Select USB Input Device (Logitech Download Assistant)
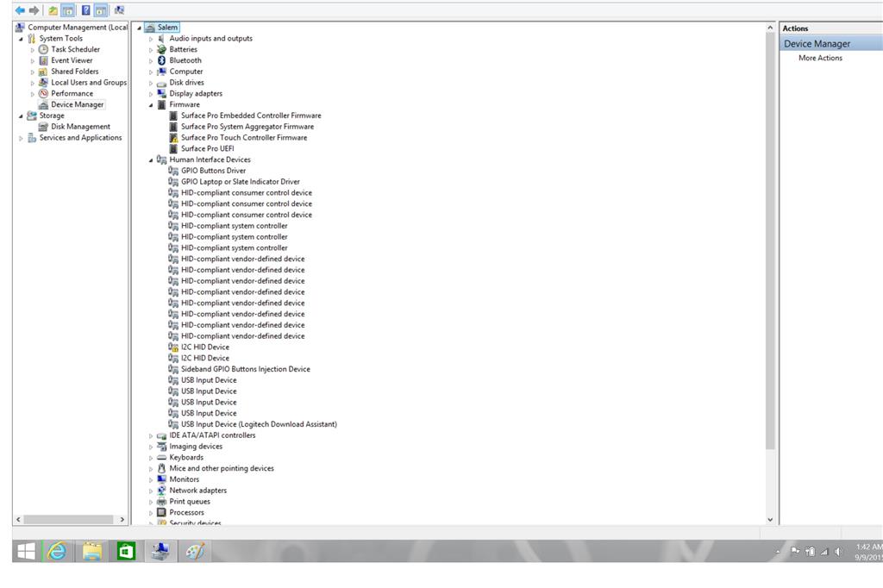This screenshot has width=883, height=588. [x=259, y=424]
